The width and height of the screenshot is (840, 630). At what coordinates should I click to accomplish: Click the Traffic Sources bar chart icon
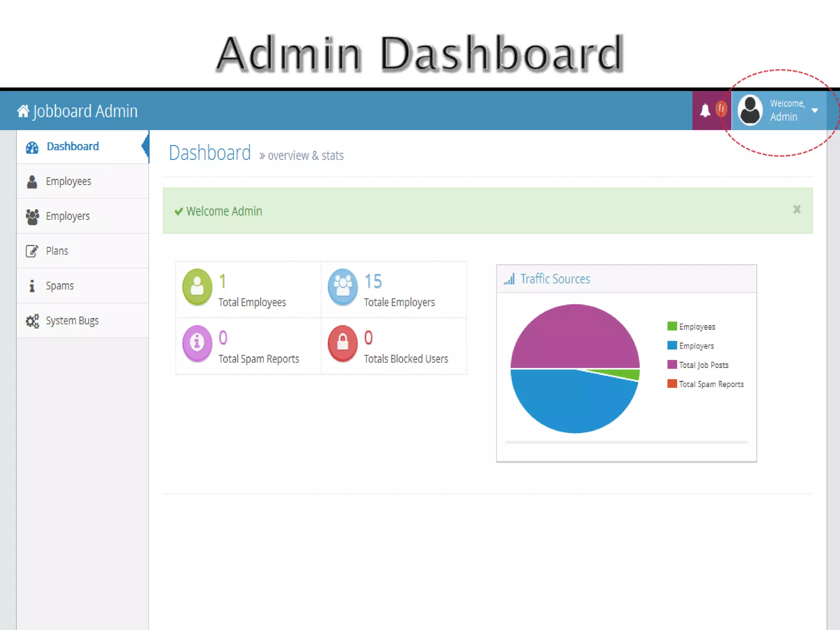coord(509,279)
